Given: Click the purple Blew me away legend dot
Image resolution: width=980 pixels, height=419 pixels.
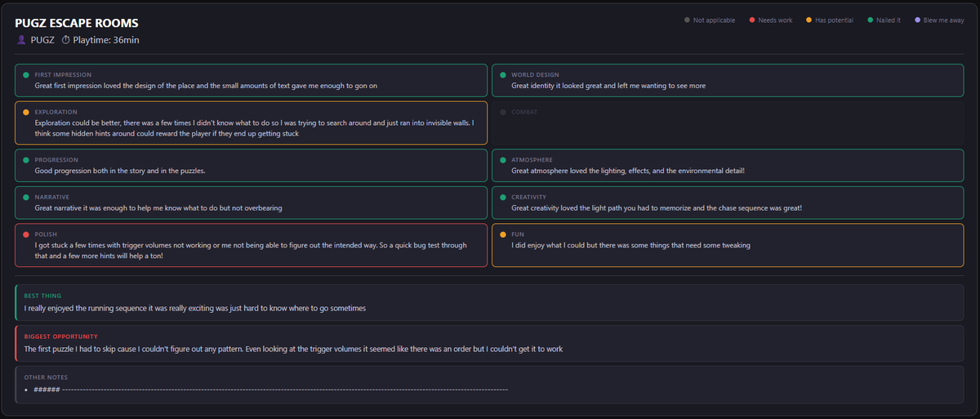Looking at the screenshot, I should click(918, 20).
